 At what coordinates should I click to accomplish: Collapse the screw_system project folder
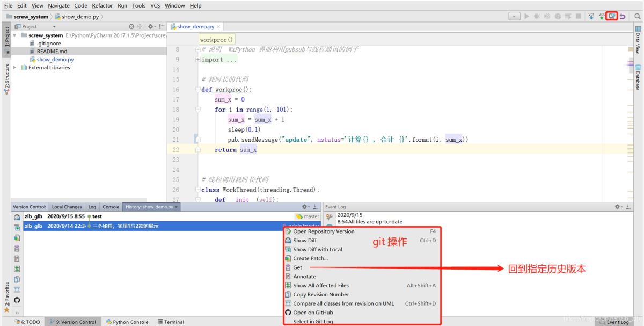tap(16, 35)
